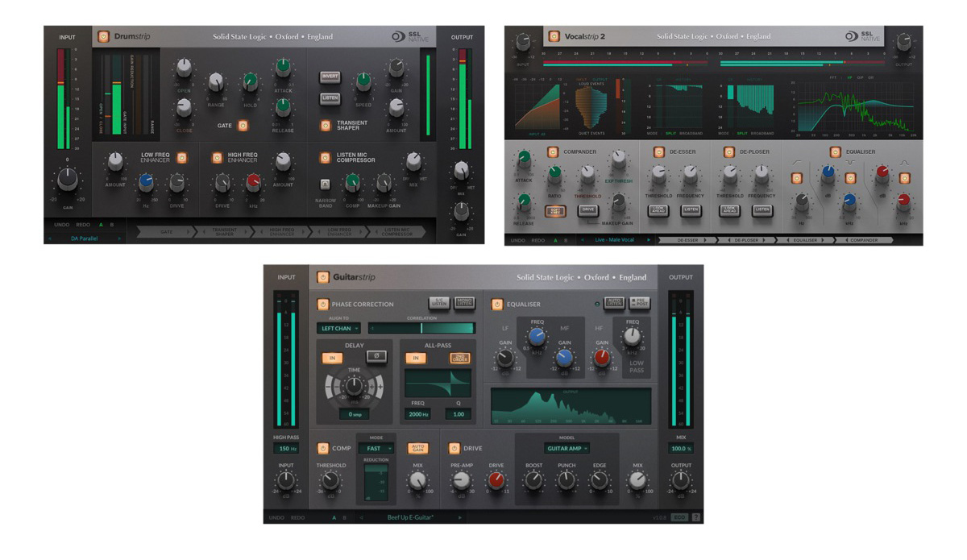Toggle the Drumstrip plugin power icon
The height and width of the screenshot is (560, 967).
[x=104, y=36]
